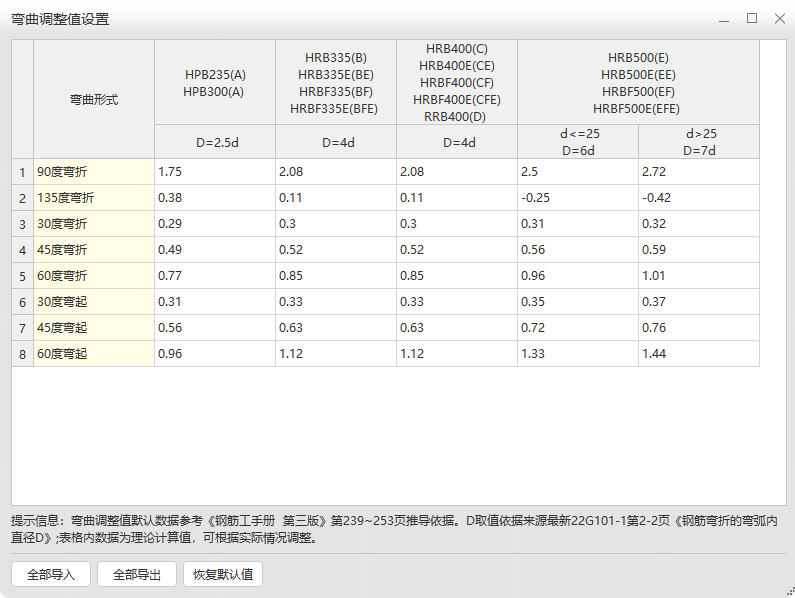Edit 90度弯折 value 2.08 under HRB400(C)
The image size is (795, 598).
pos(457,171)
